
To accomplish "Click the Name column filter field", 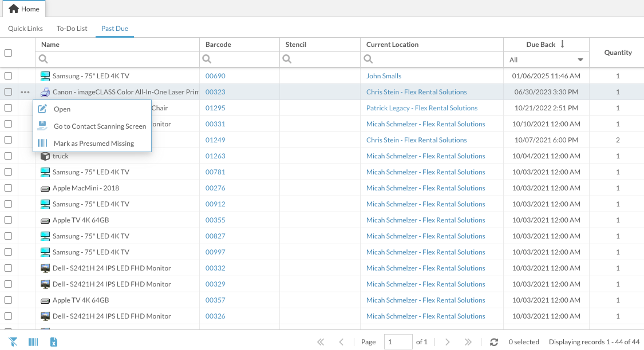I will click(x=117, y=59).
